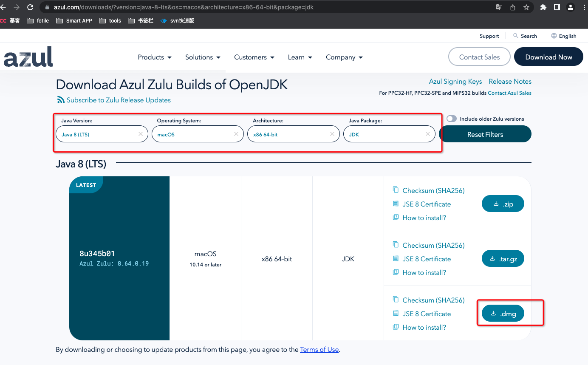Open Checksum (SHA256) for the .tar.gz
The height and width of the screenshot is (365, 588).
[x=433, y=245]
